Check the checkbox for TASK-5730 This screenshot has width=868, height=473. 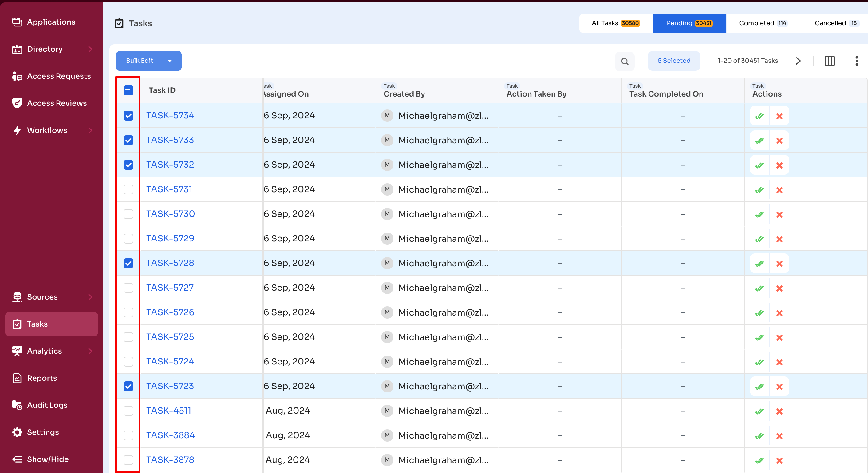(x=128, y=214)
